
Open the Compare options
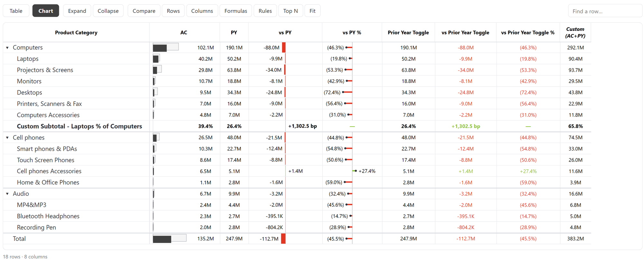coord(144,11)
